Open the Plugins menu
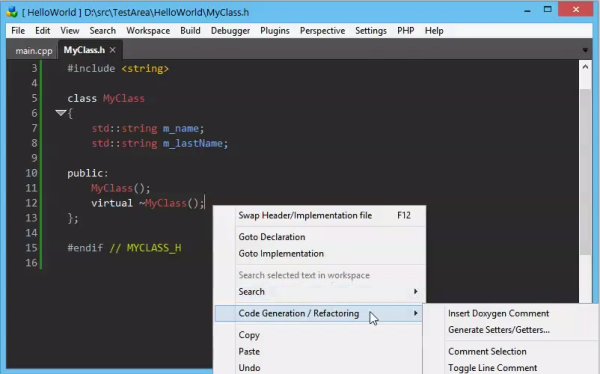The image size is (600, 374). pos(275,30)
